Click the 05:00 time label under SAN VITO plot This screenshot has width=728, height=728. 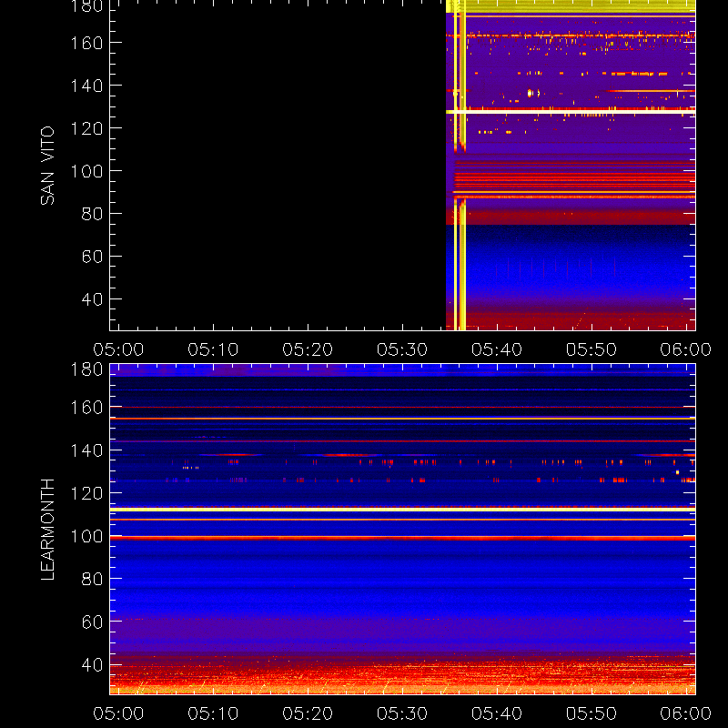click(118, 349)
